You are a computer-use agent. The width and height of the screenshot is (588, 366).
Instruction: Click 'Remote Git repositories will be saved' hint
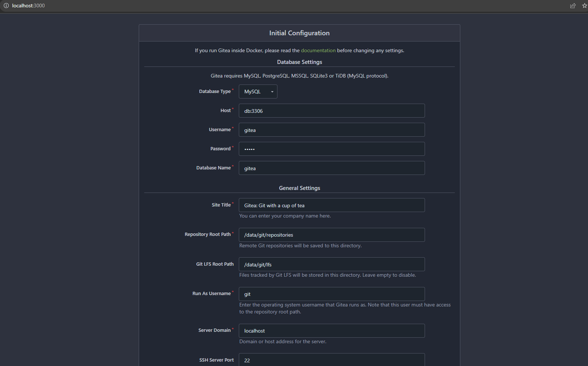(301, 245)
